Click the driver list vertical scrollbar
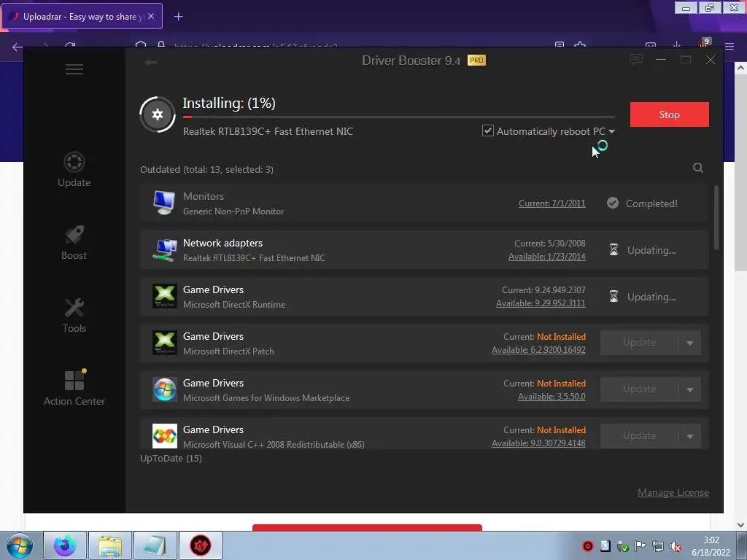Viewport: 747px width, 560px height. [716, 218]
